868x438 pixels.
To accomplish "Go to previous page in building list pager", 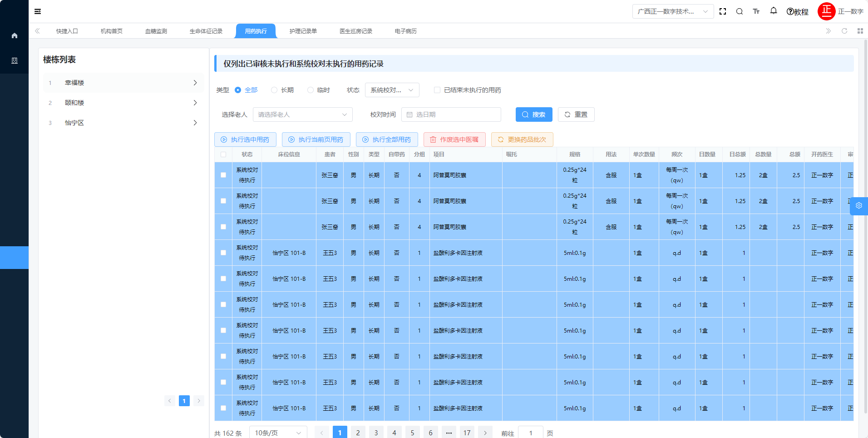I will coord(170,401).
